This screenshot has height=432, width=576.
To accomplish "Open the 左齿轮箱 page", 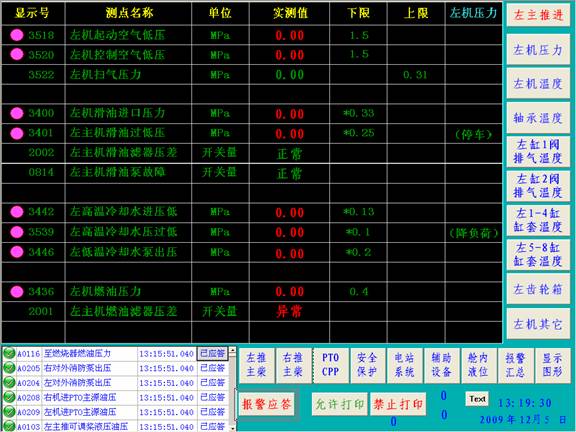I will pos(538,289).
